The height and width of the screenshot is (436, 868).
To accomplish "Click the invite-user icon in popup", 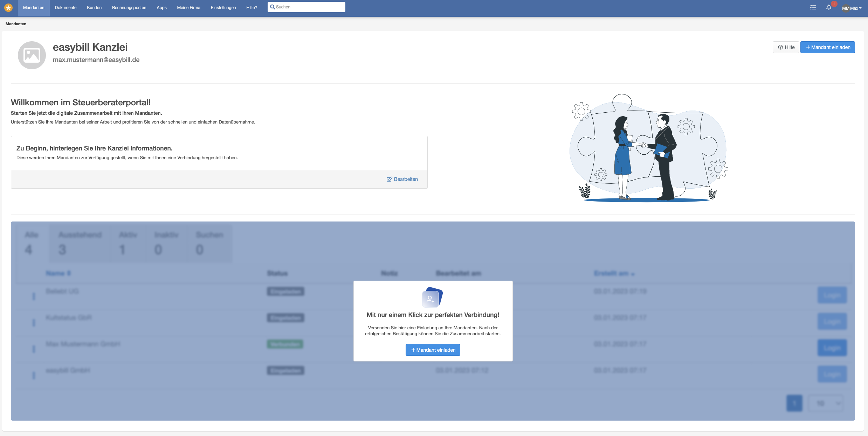I will click(x=432, y=298).
